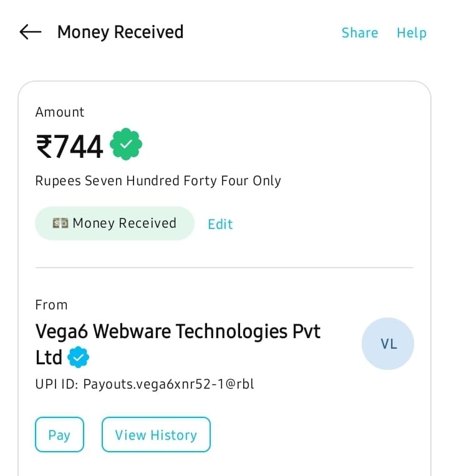The height and width of the screenshot is (476, 449).
Task: Click the Amount label
Action: 60,112
